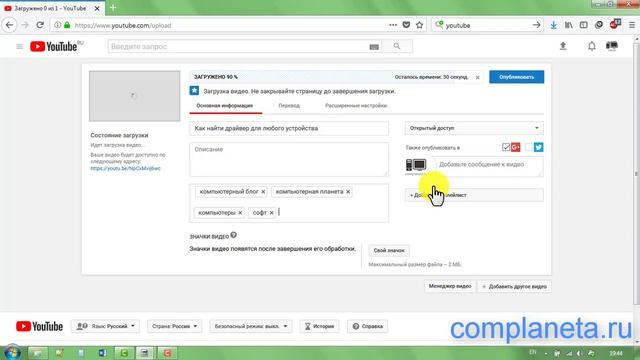Click the browser Forward arrow
This screenshot has width=640, height=360.
click(25, 25)
